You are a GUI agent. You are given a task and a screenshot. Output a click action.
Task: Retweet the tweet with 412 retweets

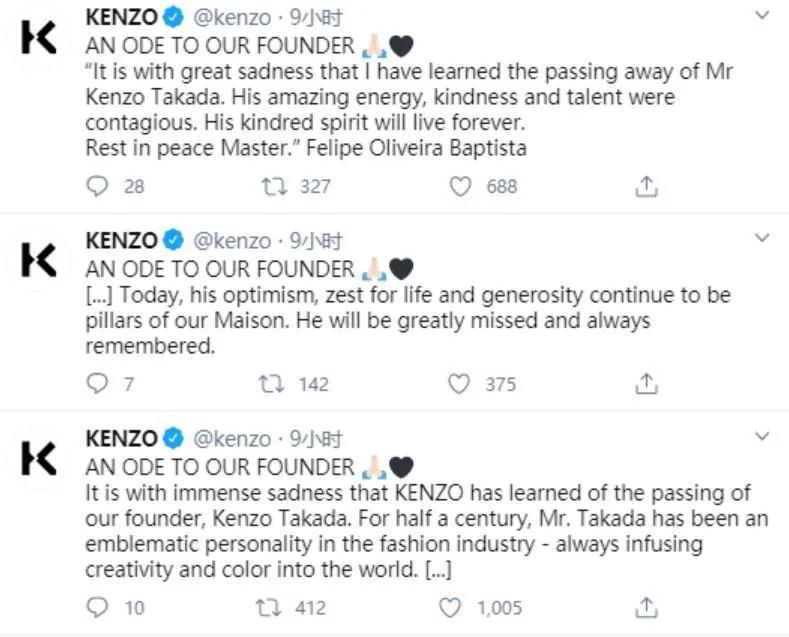272,607
